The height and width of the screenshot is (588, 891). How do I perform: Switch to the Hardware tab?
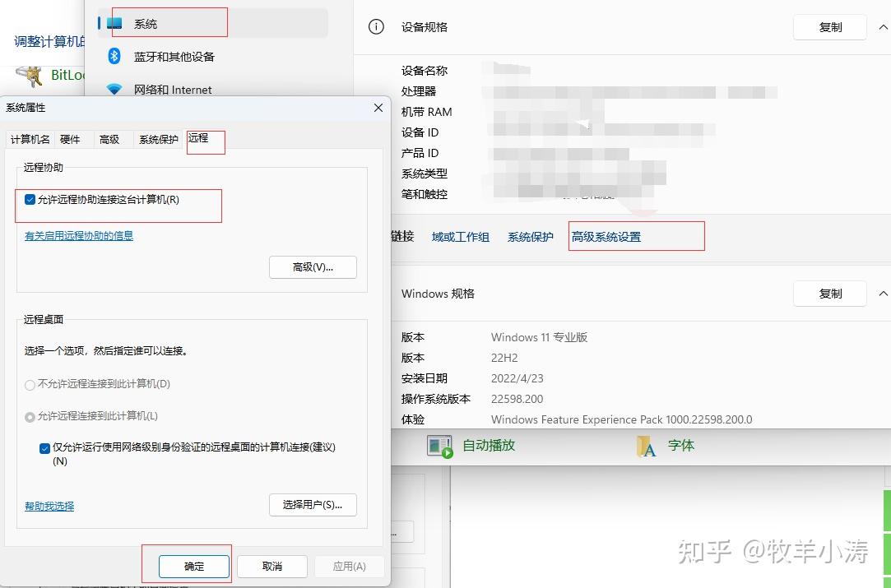pos(70,140)
